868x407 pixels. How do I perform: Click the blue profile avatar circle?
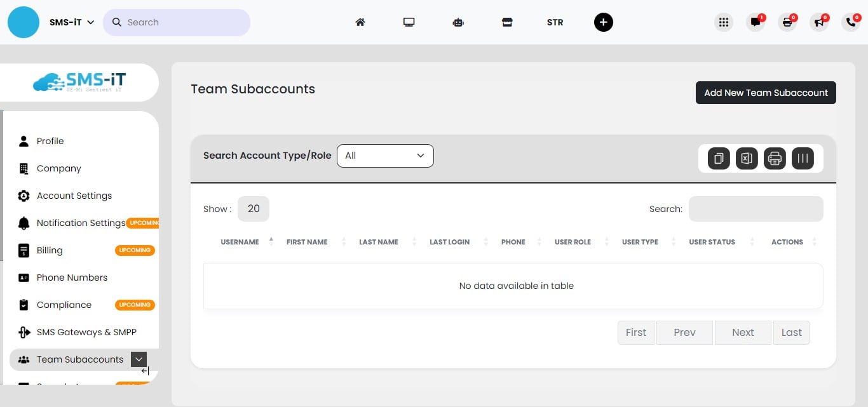pos(24,22)
